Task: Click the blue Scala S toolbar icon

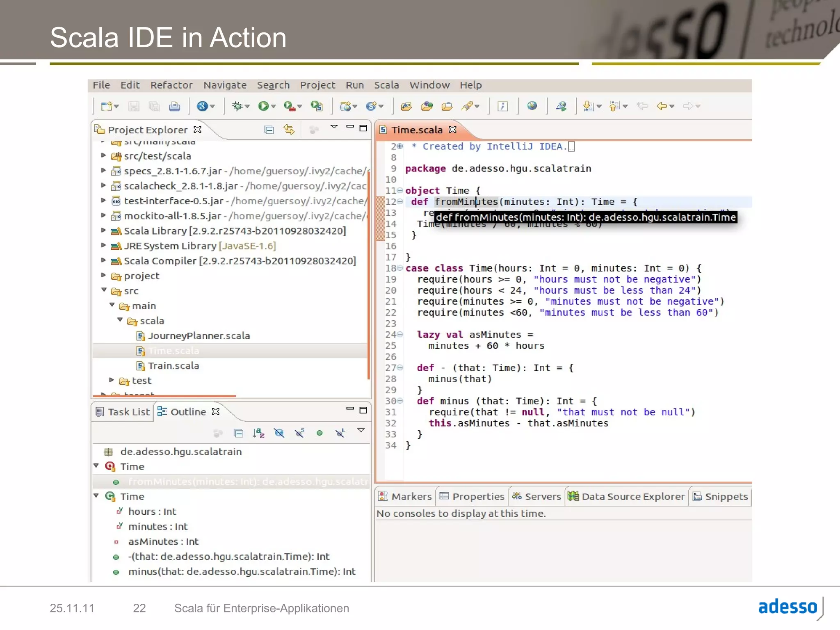Action: tap(202, 106)
